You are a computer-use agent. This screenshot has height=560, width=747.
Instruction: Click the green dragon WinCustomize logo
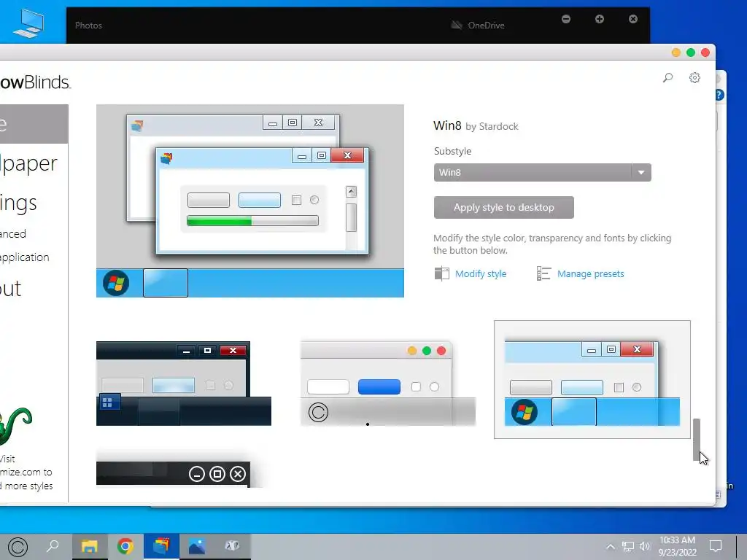coord(16,425)
